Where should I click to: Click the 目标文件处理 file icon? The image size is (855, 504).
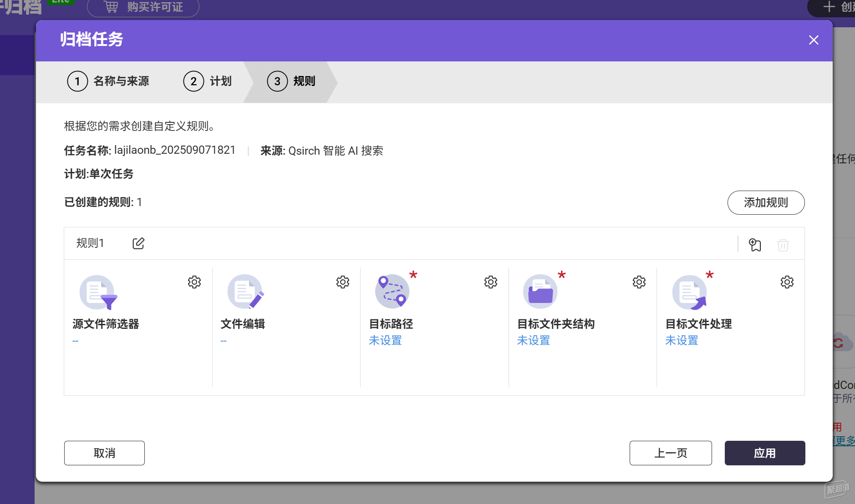pyautogui.click(x=689, y=292)
